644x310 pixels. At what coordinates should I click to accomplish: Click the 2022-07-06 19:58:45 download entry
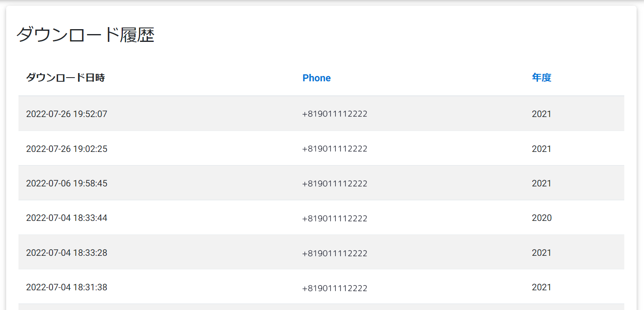67,183
